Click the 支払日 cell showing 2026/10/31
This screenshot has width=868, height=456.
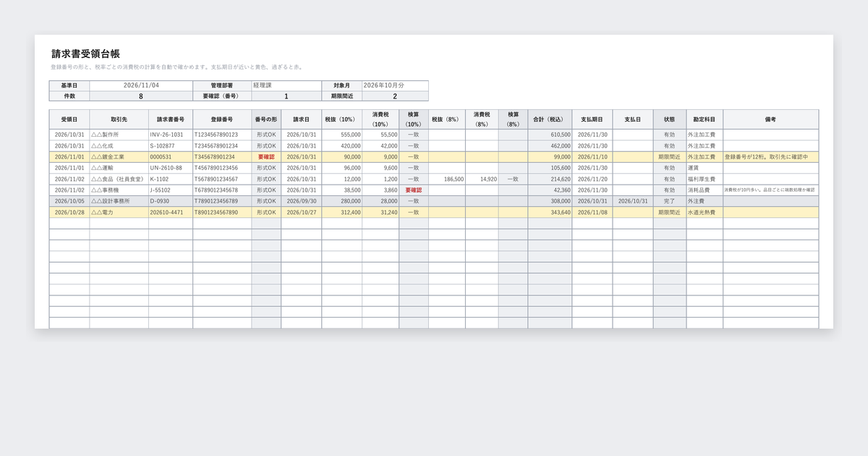pyautogui.click(x=633, y=201)
